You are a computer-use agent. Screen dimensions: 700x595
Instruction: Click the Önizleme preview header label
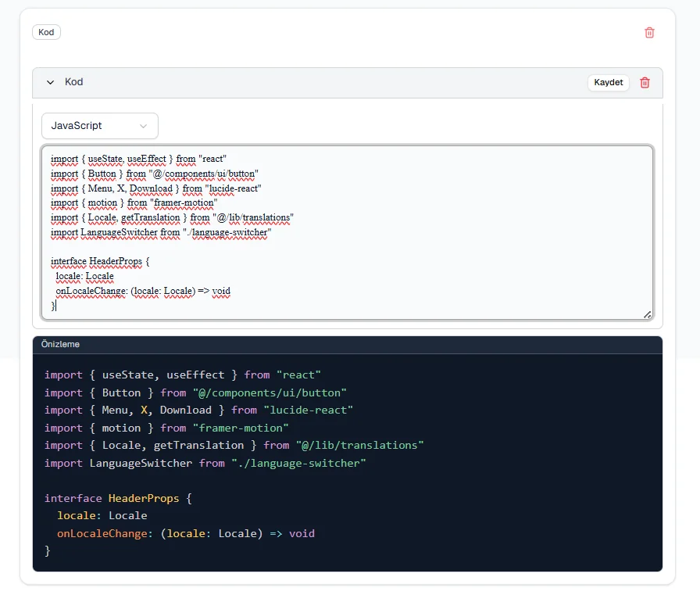pyautogui.click(x=60, y=344)
